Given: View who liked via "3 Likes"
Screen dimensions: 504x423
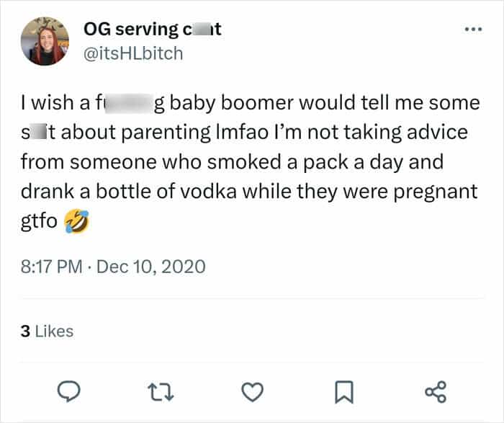Looking at the screenshot, I should [x=47, y=331].
